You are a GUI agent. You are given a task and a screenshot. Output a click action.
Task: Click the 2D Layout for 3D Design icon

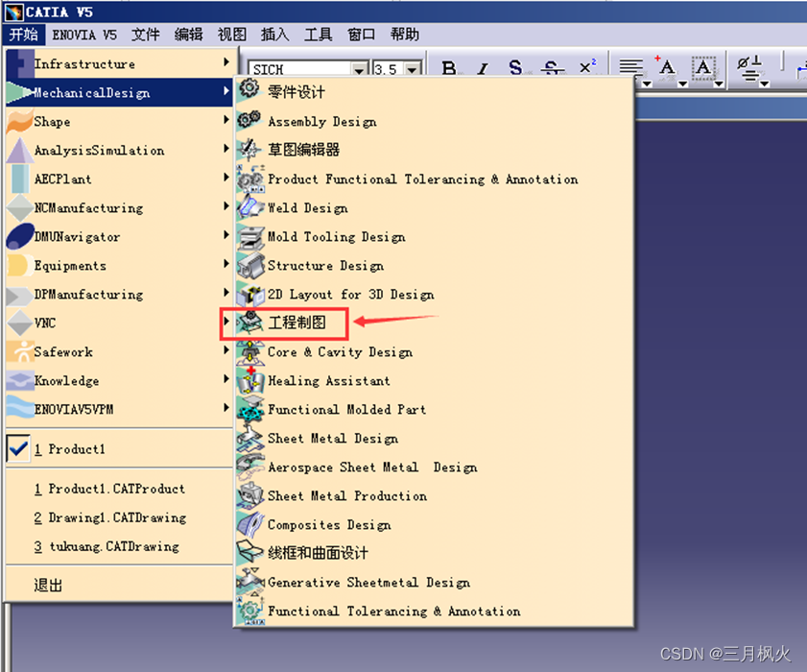coord(250,294)
